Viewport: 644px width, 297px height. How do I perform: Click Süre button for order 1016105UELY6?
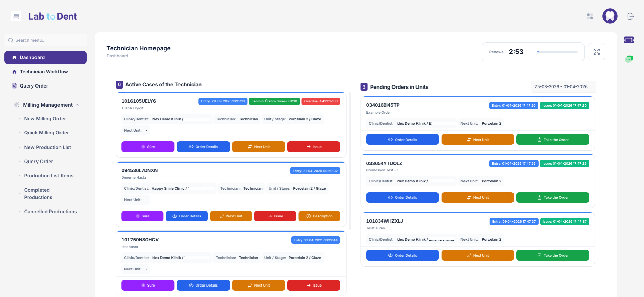(148, 147)
